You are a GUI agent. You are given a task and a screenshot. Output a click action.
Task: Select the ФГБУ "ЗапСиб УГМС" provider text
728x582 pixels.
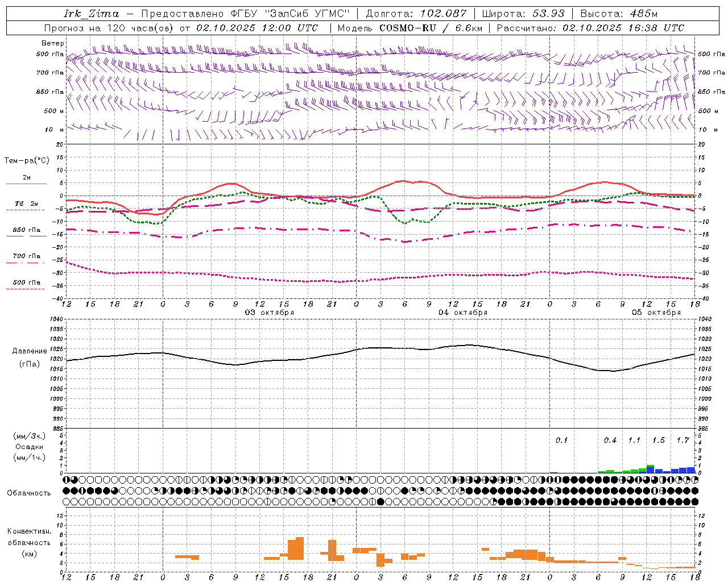290,14
